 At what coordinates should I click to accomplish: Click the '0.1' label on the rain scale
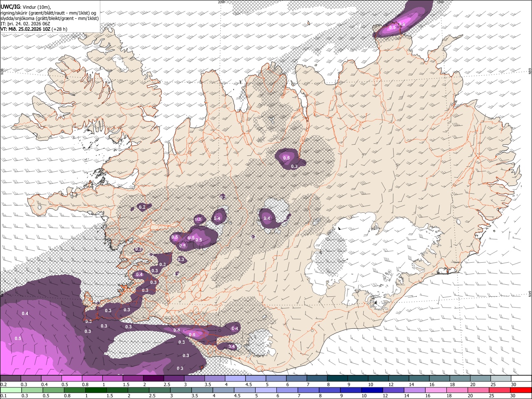coord(3,396)
